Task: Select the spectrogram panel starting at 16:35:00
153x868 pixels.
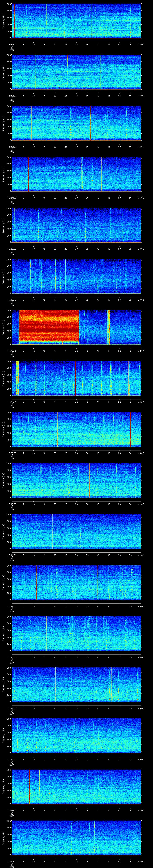Action: [77, 225]
